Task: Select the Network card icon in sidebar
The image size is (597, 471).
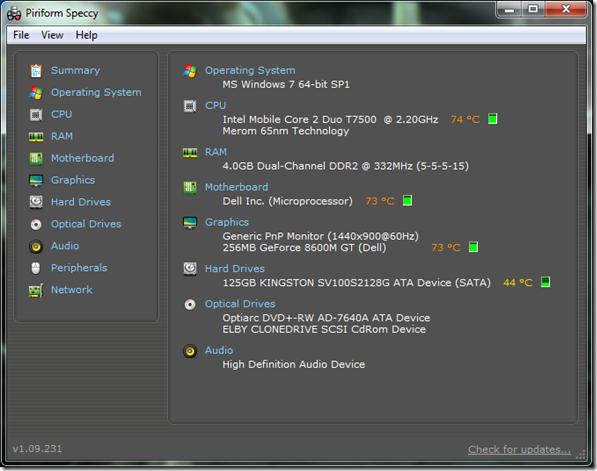Action: [x=36, y=290]
